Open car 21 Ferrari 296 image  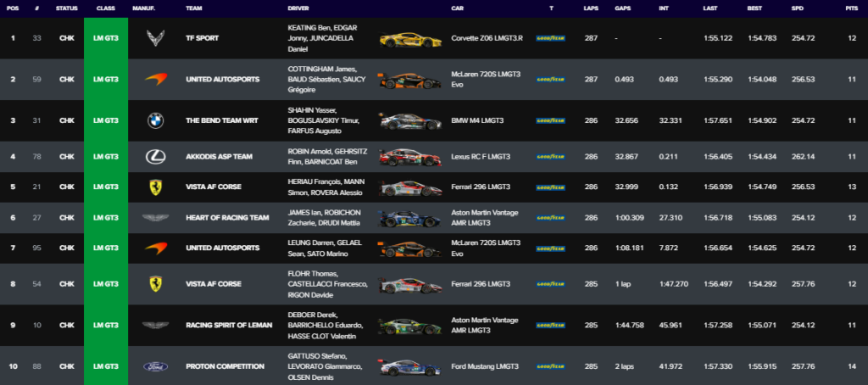pyautogui.click(x=410, y=187)
